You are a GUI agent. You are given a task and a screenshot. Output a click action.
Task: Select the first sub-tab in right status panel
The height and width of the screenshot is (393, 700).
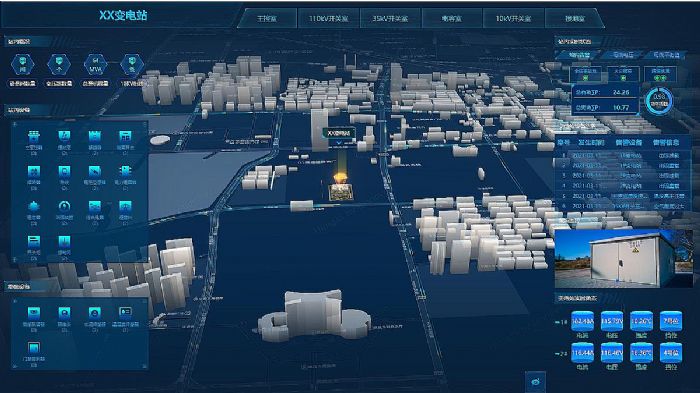(579, 55)
